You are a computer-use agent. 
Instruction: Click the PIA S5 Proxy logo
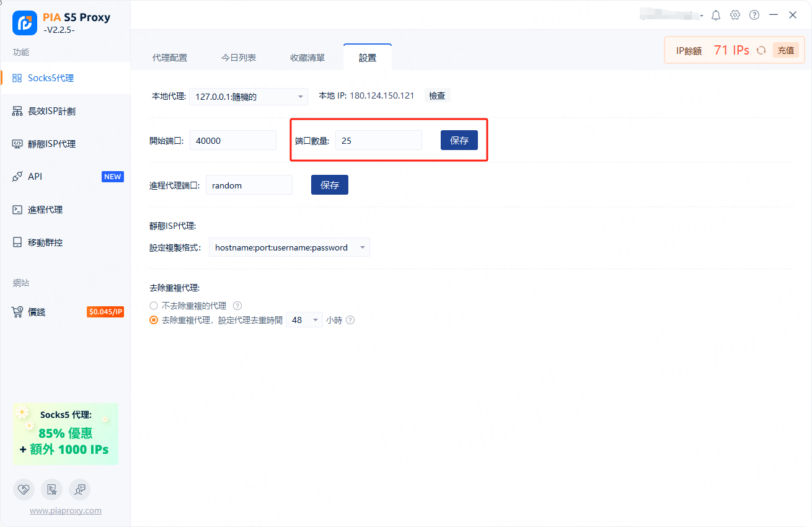[x=25, y=23]
